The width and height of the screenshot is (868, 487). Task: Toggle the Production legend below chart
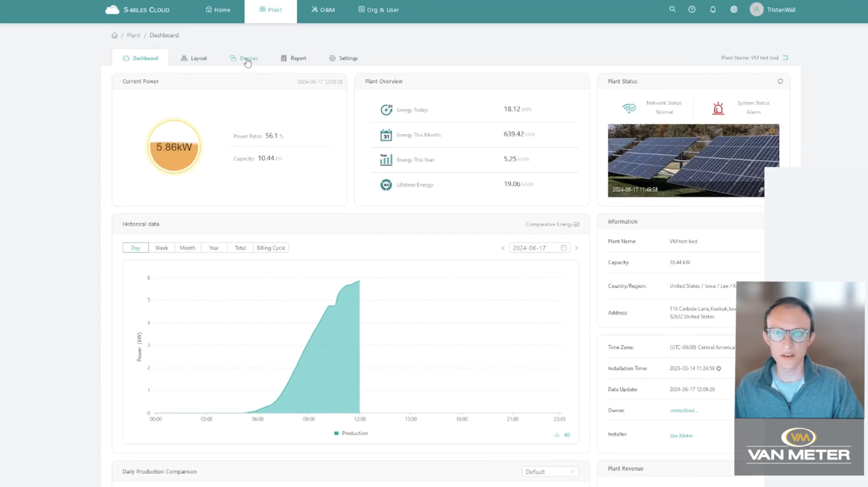[351, 433]
